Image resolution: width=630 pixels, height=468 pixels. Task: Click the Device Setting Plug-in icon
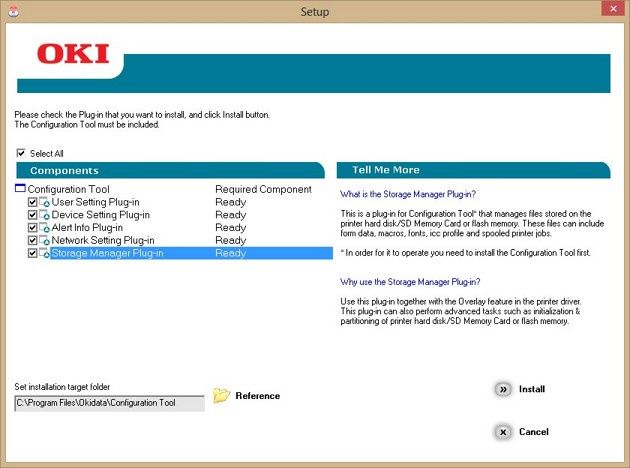coord(44,215)
